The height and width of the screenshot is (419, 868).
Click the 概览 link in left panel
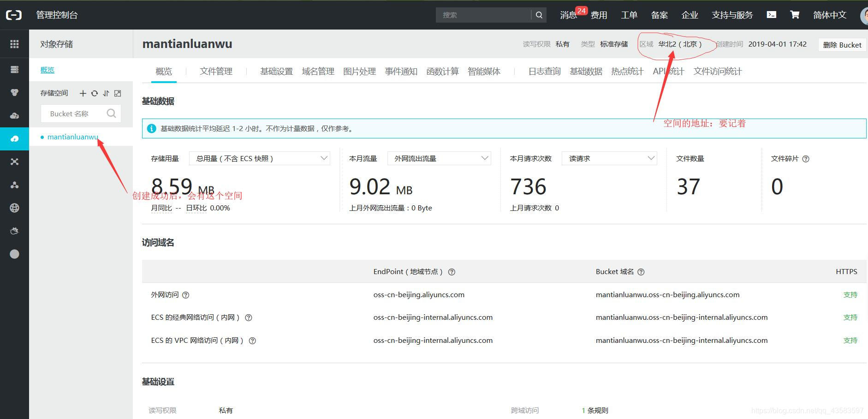pos(47,70)
